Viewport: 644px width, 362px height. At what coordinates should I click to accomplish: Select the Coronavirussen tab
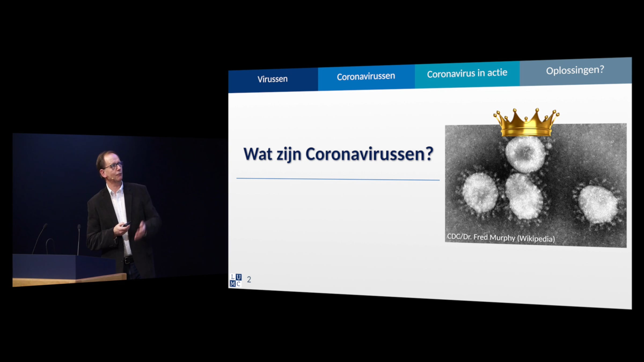tap(366, 77)
